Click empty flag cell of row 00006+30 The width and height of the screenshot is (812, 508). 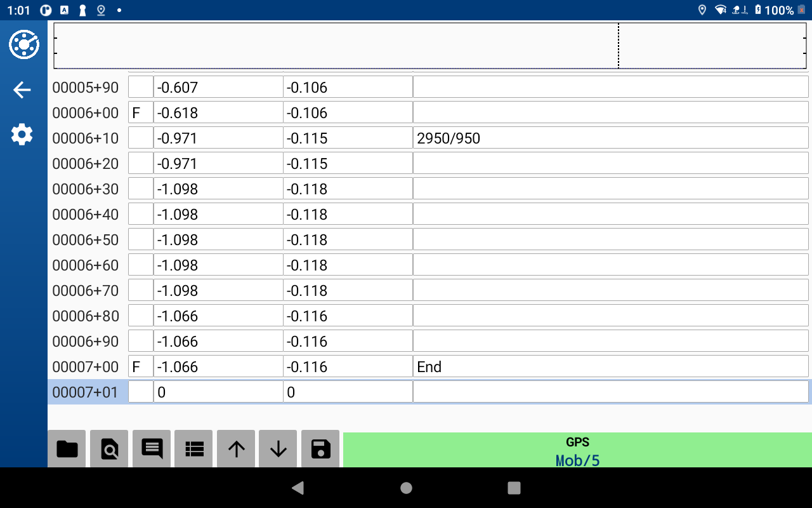[141, 189]
